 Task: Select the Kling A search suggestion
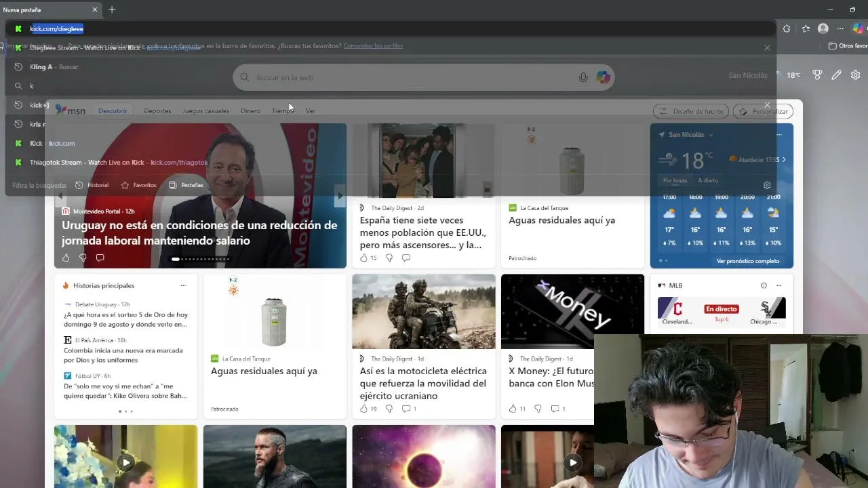390,67
